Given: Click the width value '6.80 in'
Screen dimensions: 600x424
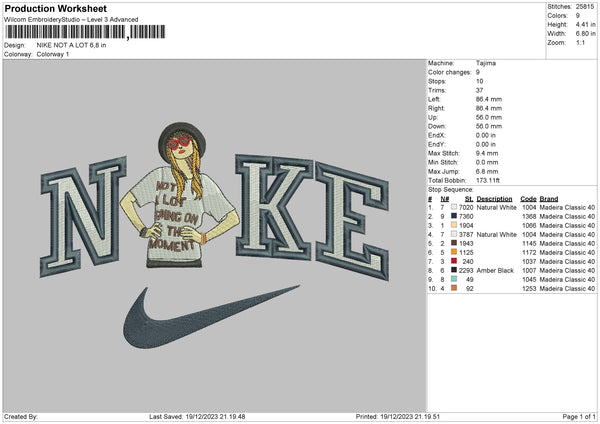Looking at the screenshot, I should coord(585,34).
